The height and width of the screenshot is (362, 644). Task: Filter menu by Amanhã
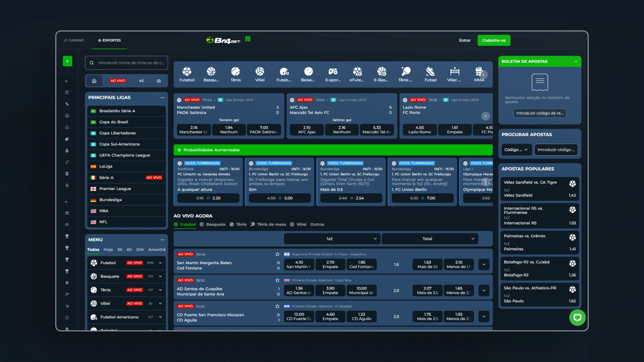pos(157,250)
